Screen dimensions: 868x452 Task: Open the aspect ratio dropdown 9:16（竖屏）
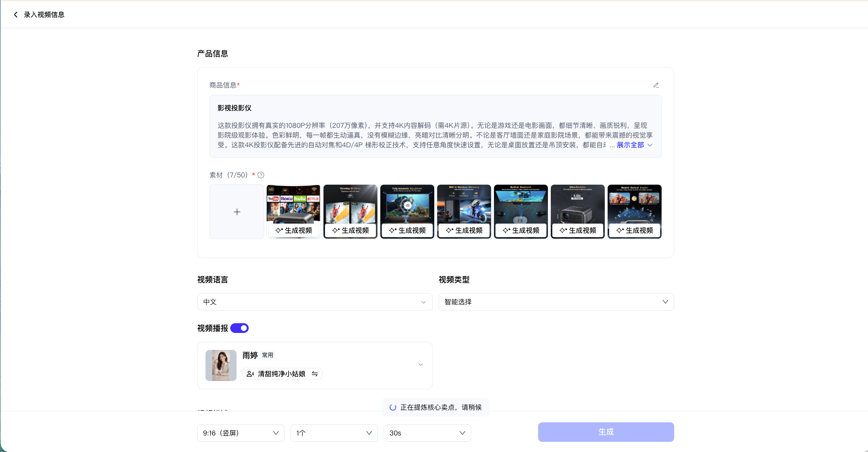pyautogui.click(x=241, y=433)
